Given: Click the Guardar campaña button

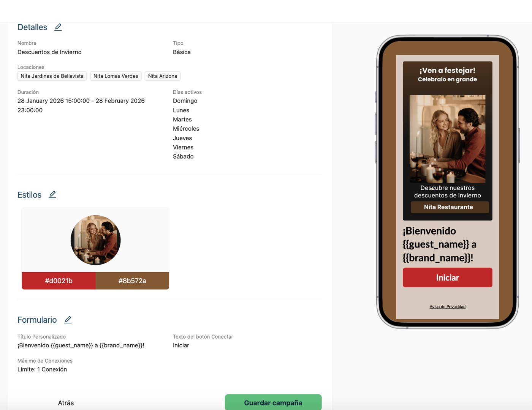Looking at the screenshot, I should [273, 402].
